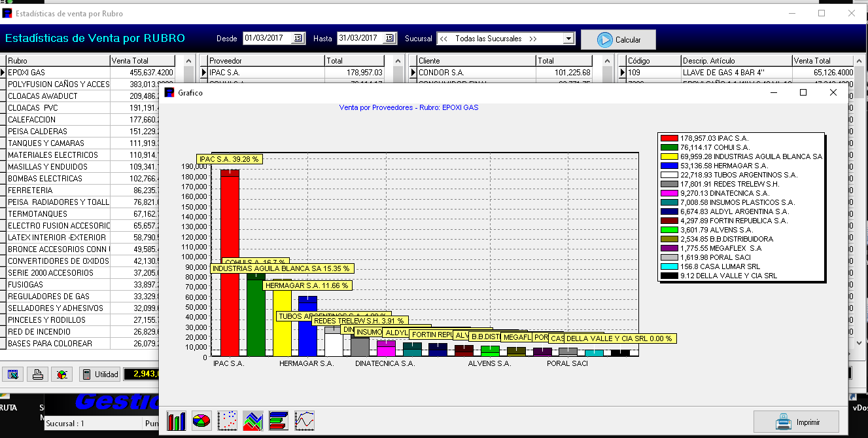The image size is (868, 438).
Task: Switch to the line curve chart type
Action: (x=304, y=420)
